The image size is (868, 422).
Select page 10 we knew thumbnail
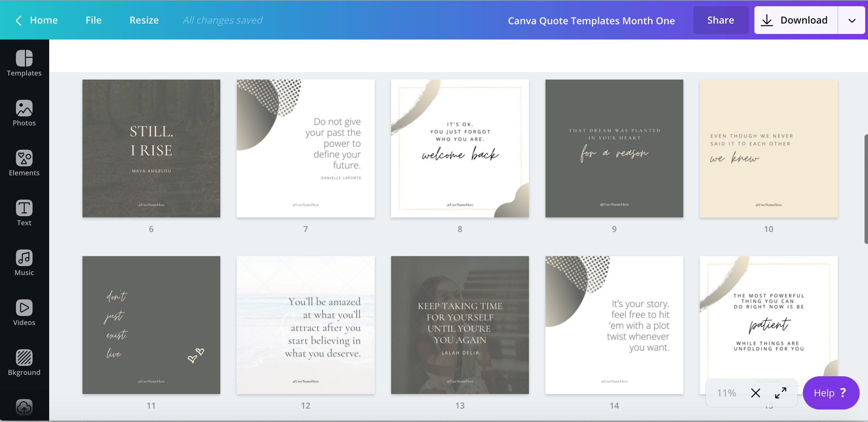(769, 149)
